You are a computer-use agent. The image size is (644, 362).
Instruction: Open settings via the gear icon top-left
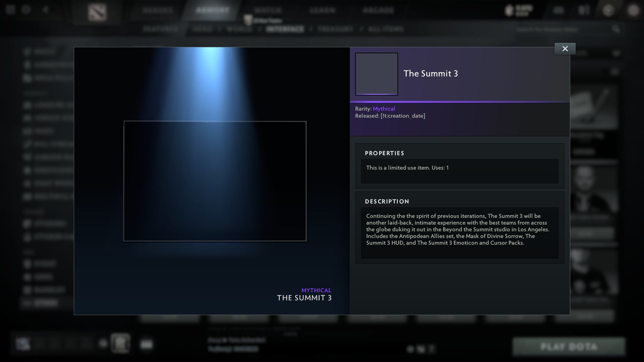coord(26,10)
